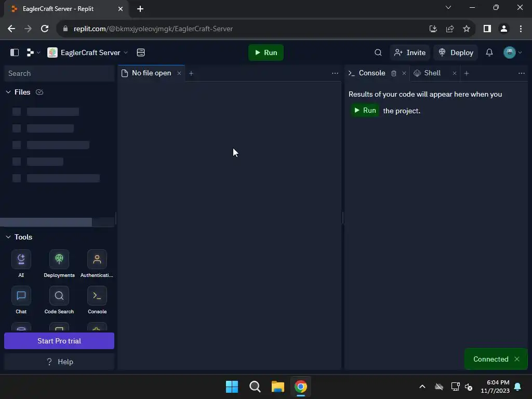Open the editor pane three-dot menu

335,73
